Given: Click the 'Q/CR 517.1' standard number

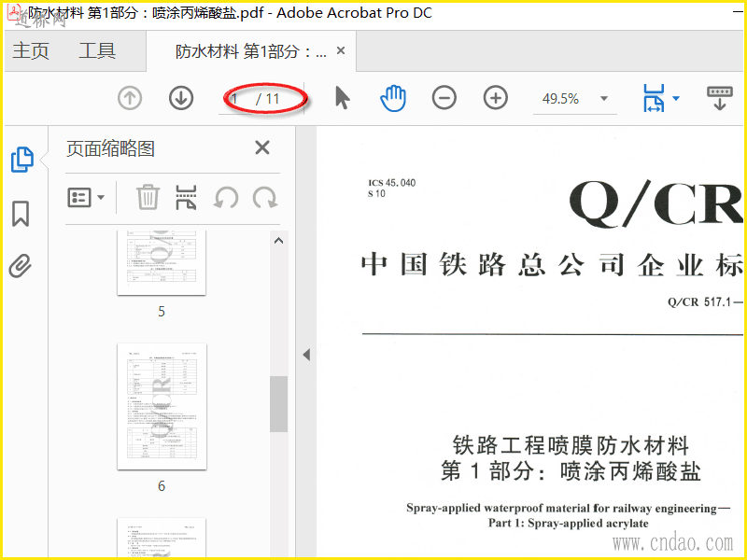Looking at the screenshot, I should [698, 301].
